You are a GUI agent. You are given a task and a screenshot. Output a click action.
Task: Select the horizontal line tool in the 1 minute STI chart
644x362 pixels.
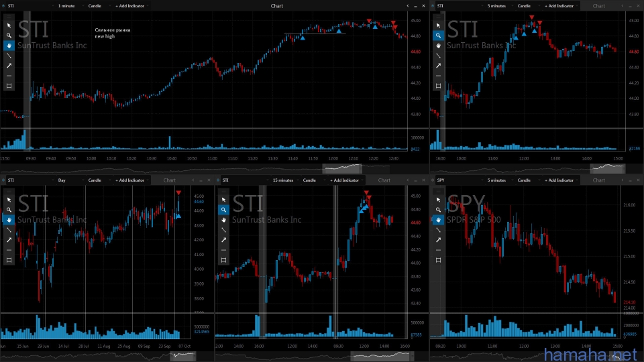[x=9, y=76]
